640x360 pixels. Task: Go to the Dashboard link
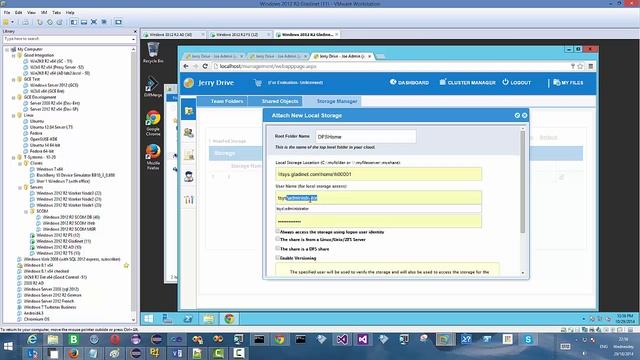coord(409,82)
